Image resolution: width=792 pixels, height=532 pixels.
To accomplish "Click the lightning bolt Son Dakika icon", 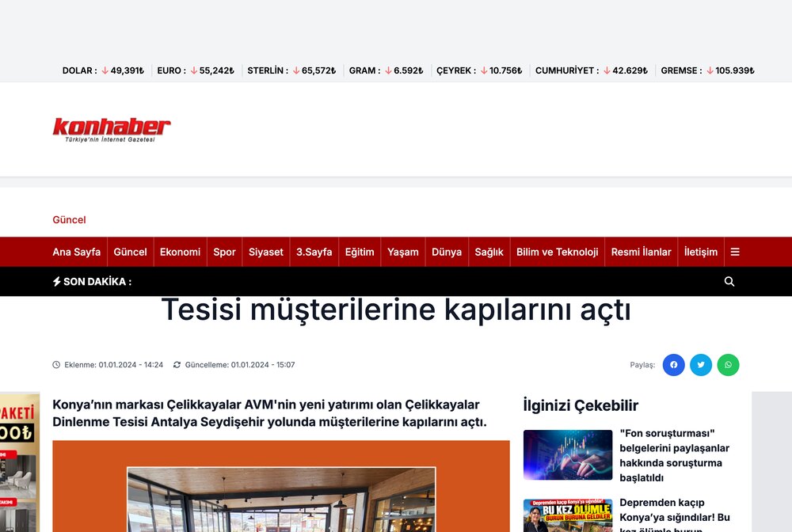I will pyautogui.click(x=56, y=282).
